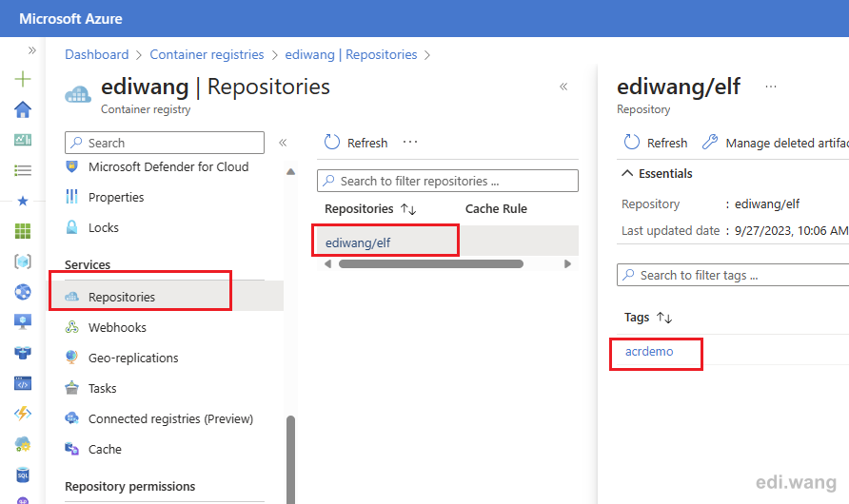849x504 pixels.
Task: Open more options ellipsis beside repositories Refresh
Action: pyautogui.click(x=410, y=142)
